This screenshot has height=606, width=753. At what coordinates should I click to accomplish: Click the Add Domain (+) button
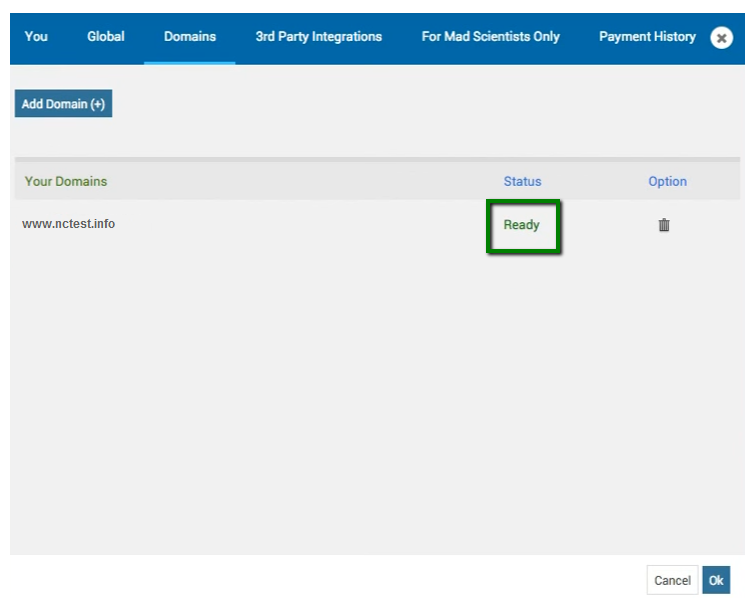(x=63, y=103)
